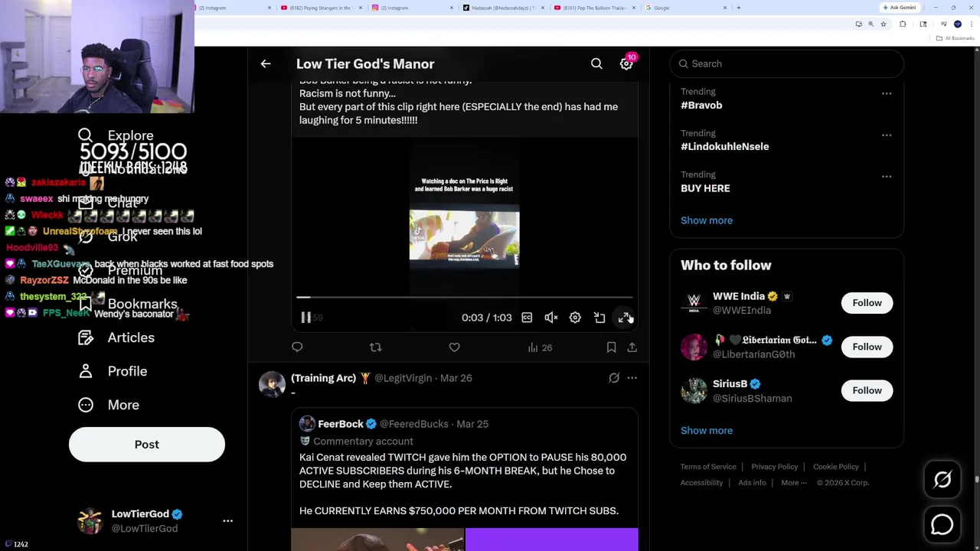
Task: Unmute the video sound
Action: (x=551, y=318)
